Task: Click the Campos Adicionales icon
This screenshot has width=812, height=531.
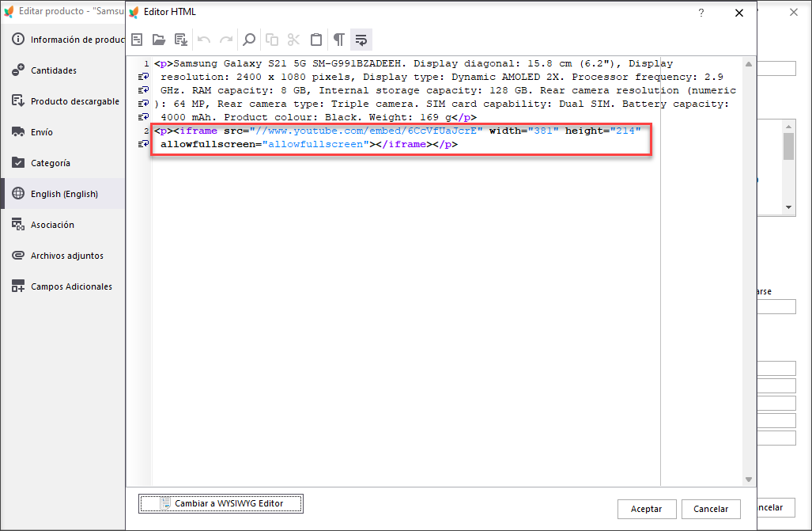Action: tap(18, 286)
